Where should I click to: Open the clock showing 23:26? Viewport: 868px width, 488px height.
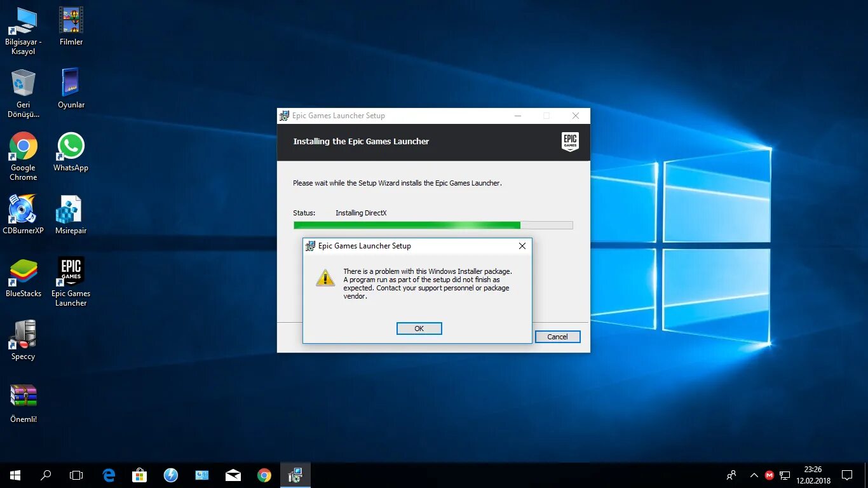[x=813, y=475]
